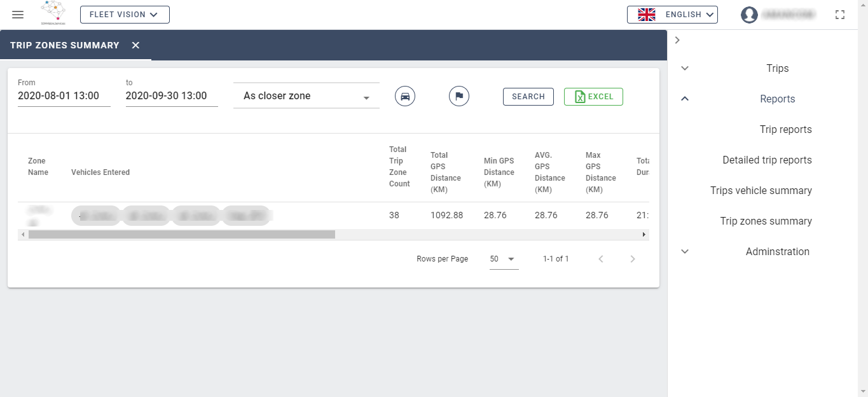
Task: Sort by Total GPS Distance header
Action: (x=446, y=172)
